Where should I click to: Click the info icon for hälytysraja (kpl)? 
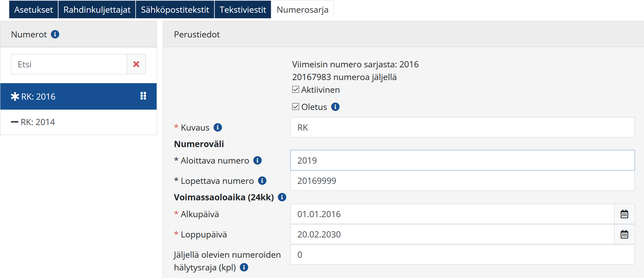point(244,267)
